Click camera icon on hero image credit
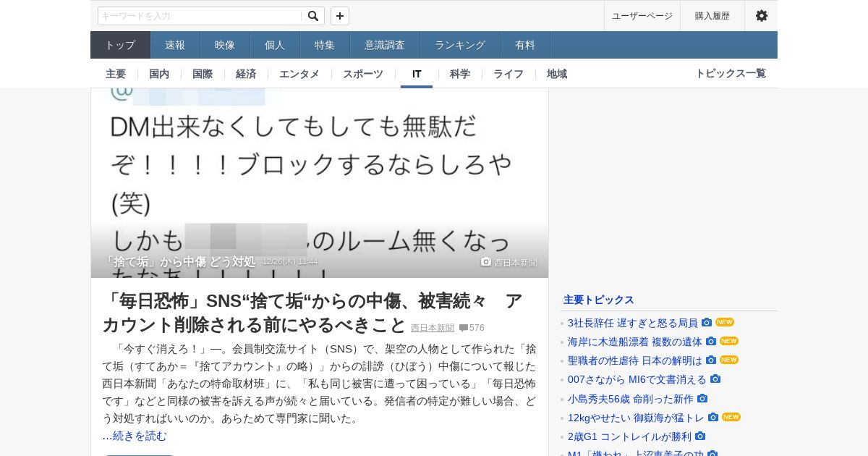The width and height of the screenshot is (868, 456). coord(486,262)
